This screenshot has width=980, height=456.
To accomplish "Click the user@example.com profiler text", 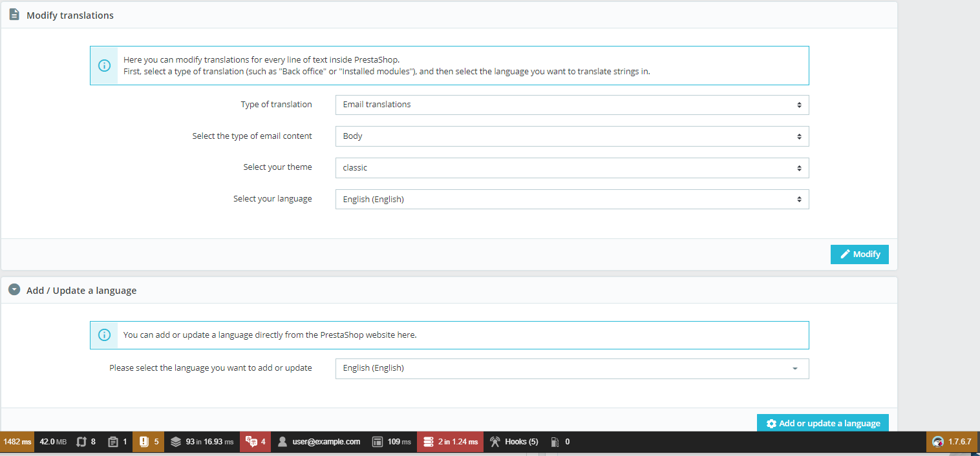I will (x=326, y=442).
